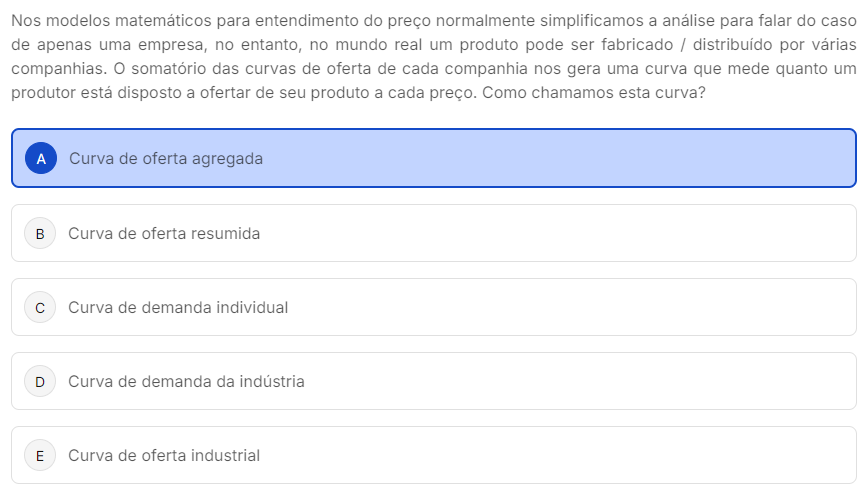The height and width of the screenshot is (494, 868).
Task: Click the letter A circle badge
Action: 41,158
